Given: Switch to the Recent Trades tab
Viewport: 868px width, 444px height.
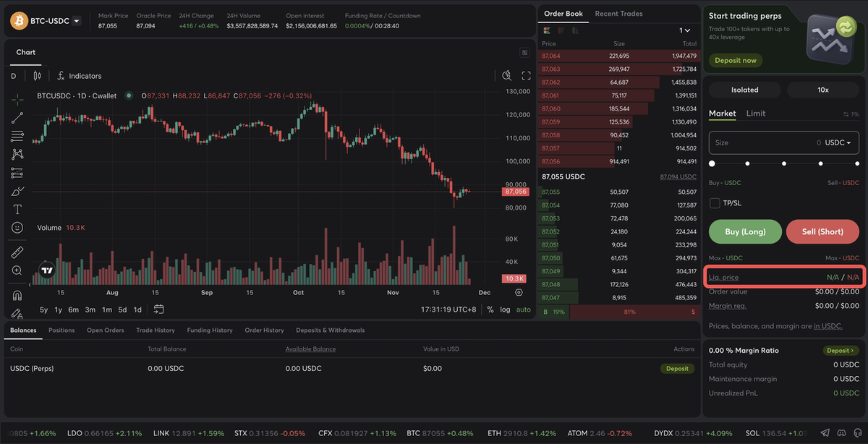Looking at the screenshot, I should [x=618, y=14].
